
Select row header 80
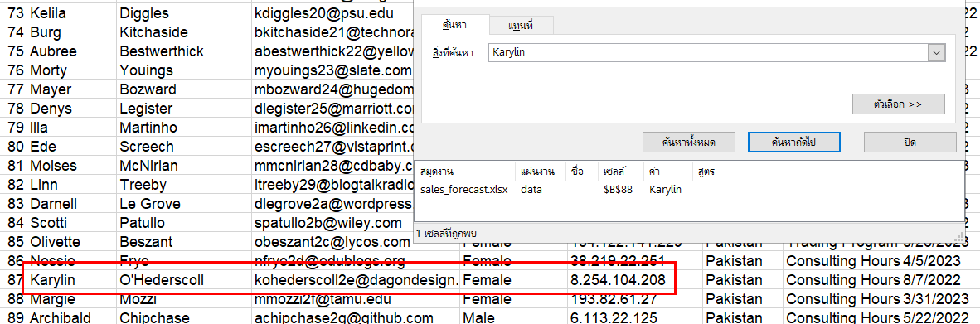[x=13, y=146]
